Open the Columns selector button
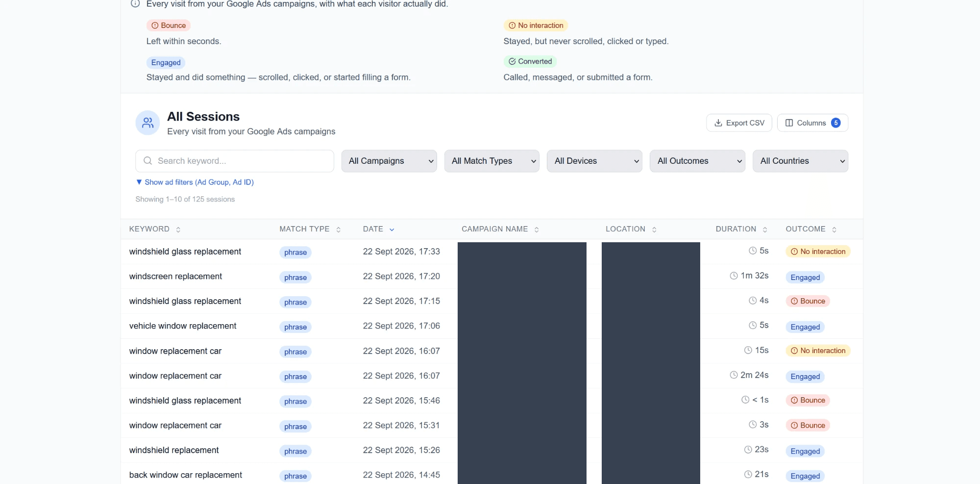Screen dimensions: 980x484 click(812, 123)
